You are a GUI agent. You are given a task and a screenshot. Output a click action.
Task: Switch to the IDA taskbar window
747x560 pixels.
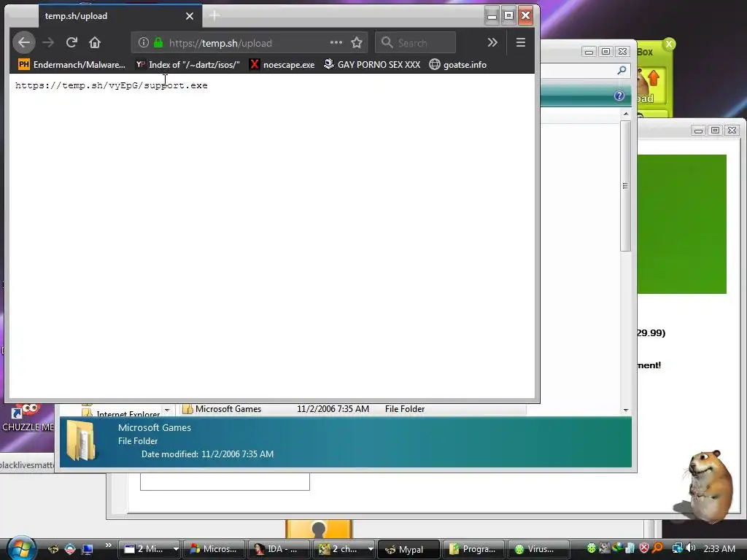279,549
